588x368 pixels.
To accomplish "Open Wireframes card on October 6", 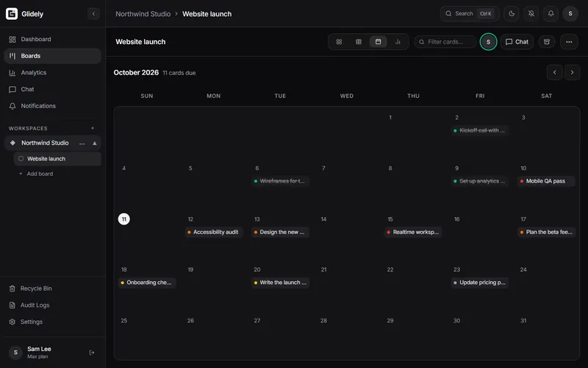I will point(280,181).
